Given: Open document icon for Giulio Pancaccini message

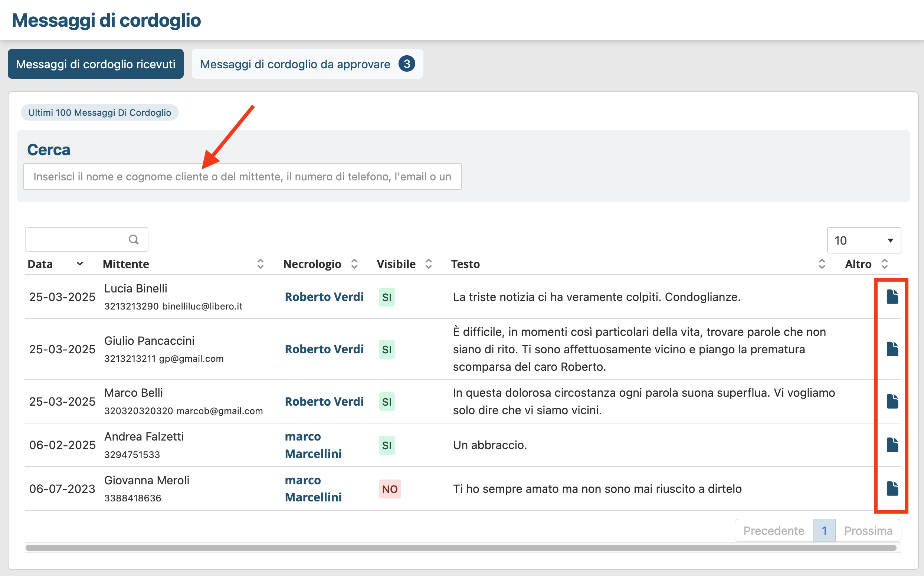Looking at the screenshot, I should tap(892, 349).
